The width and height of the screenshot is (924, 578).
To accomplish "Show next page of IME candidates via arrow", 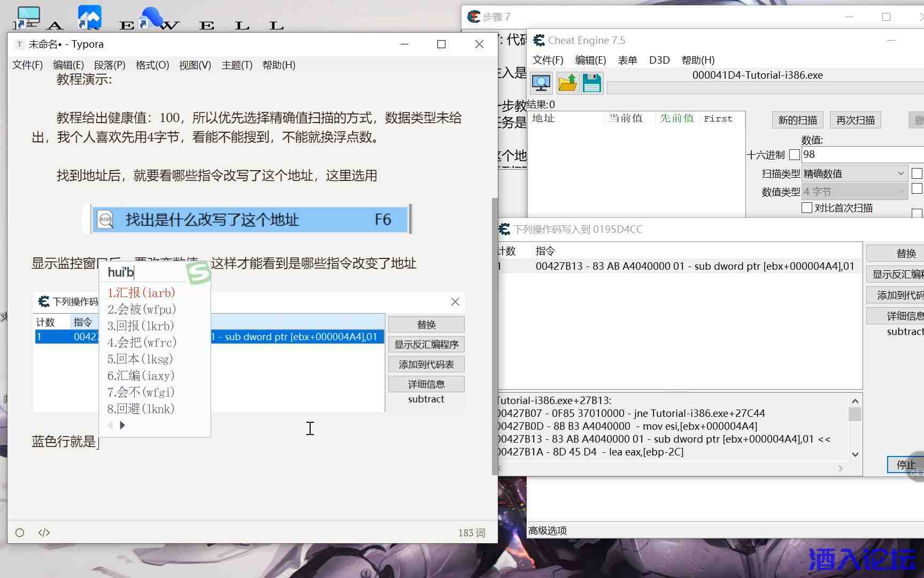I will [123, 425].
